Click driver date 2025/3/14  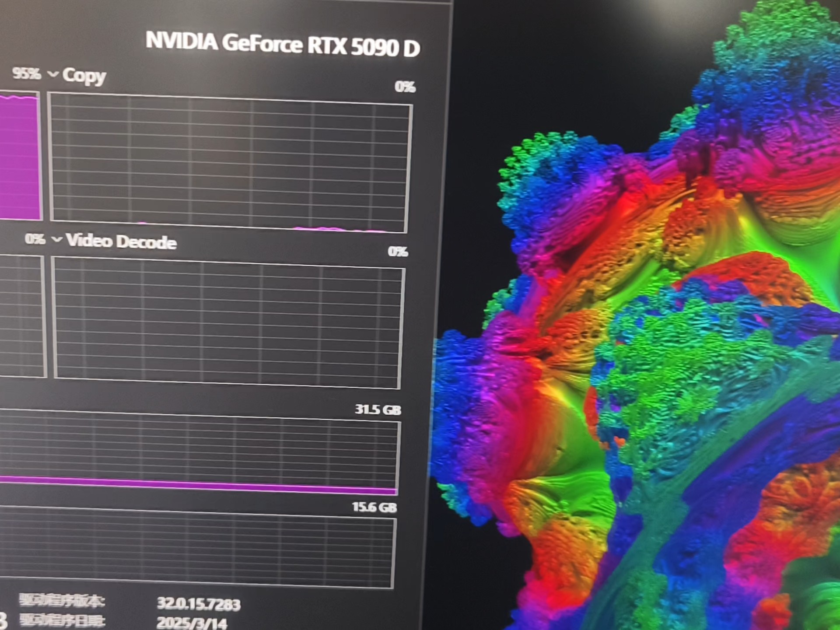coord(192,623)
